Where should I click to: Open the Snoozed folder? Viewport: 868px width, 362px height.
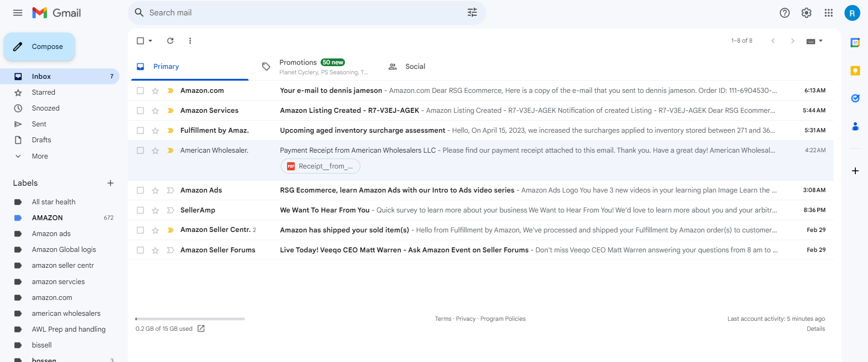click(60, 108)
